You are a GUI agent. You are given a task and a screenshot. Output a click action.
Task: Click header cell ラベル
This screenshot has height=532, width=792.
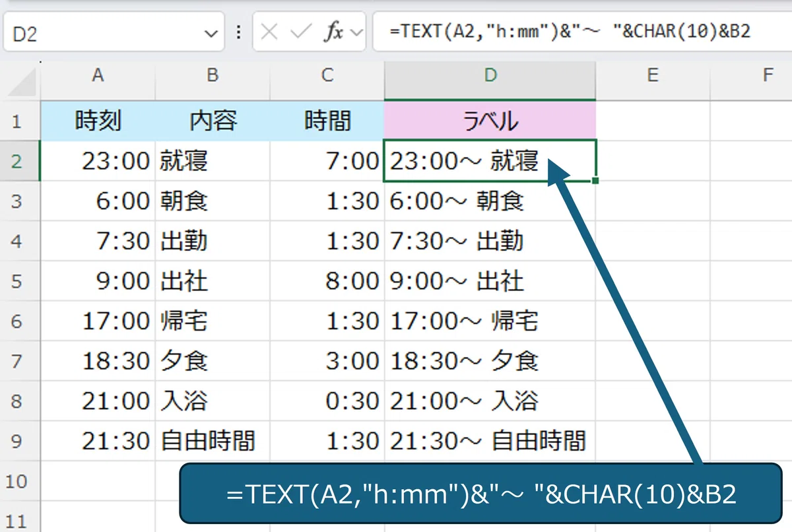(490, 121)
